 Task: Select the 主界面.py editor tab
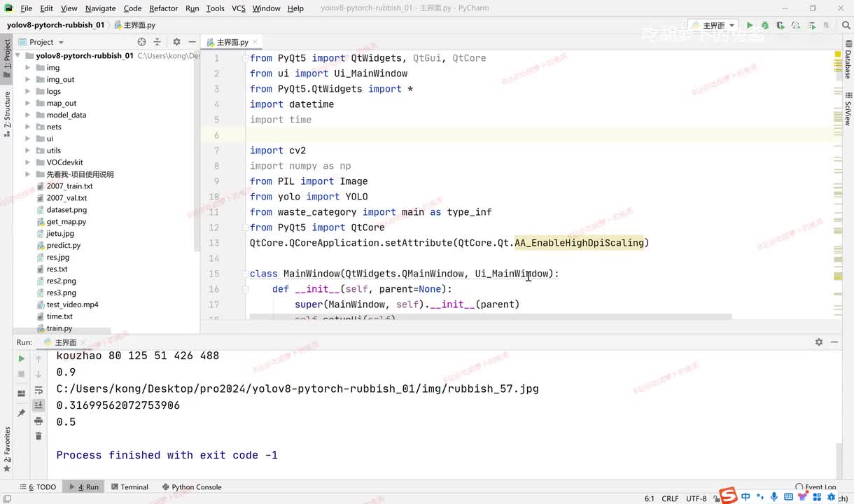click(x=232, y=42)
